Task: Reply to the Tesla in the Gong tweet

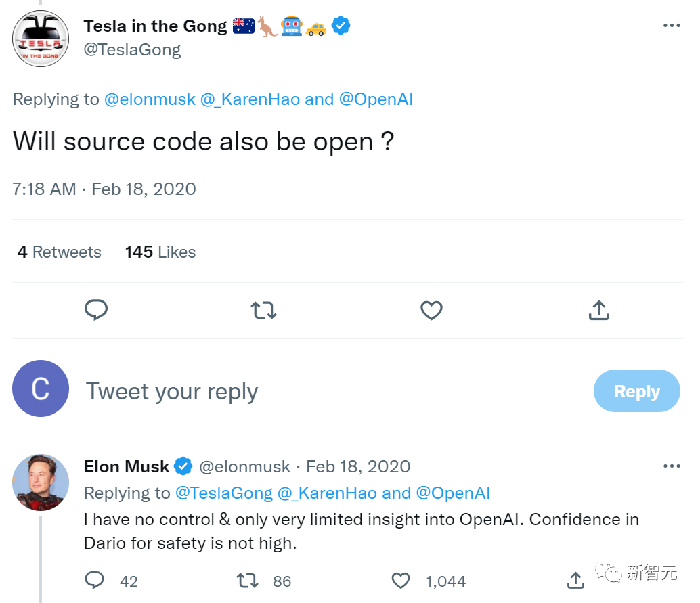Action: point(96,311)
